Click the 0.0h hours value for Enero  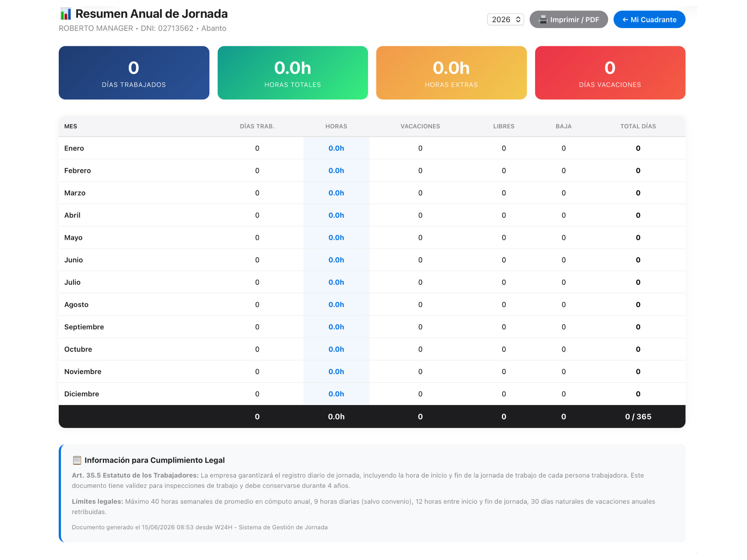click(x=336, y=148)
